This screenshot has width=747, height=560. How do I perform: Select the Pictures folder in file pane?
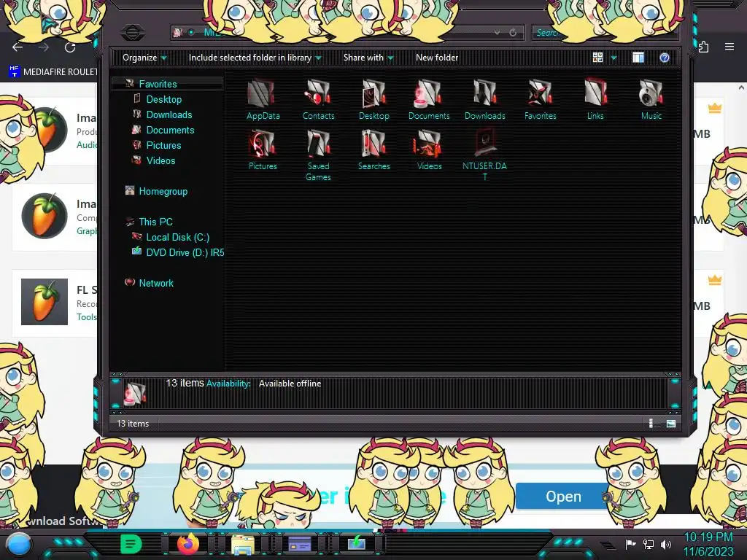(263, 150)
